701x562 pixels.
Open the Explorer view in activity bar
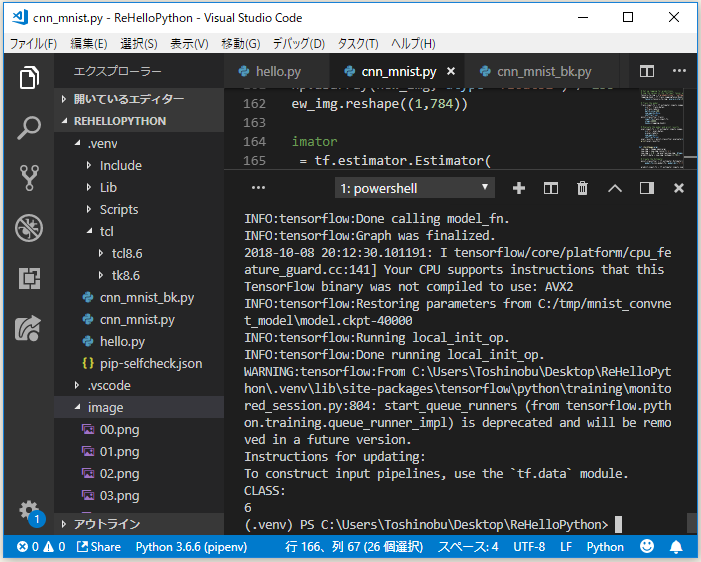(29, 77)
